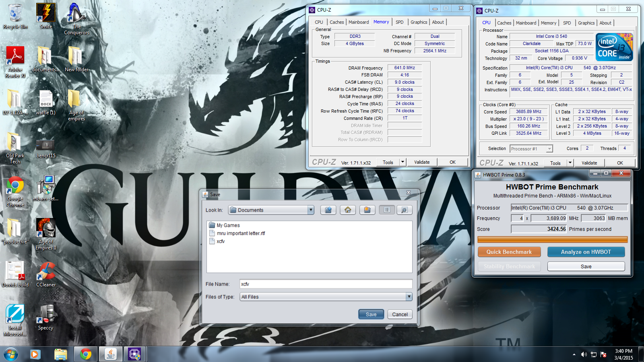Click the taskbar clock showing 3:40 PM
Image resolution: width=644 pixels, height=362 pixels.
click(623, 354)
